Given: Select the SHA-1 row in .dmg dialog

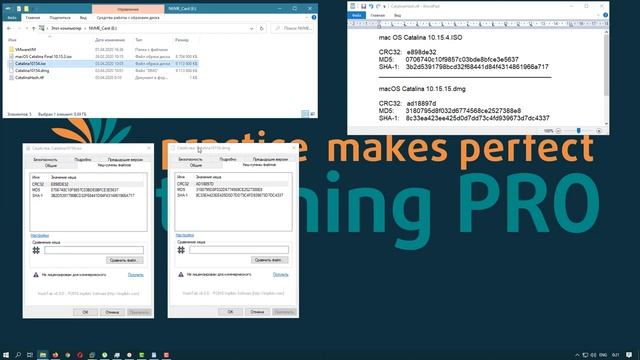Looking at the screenshot, I should (233, 195).
